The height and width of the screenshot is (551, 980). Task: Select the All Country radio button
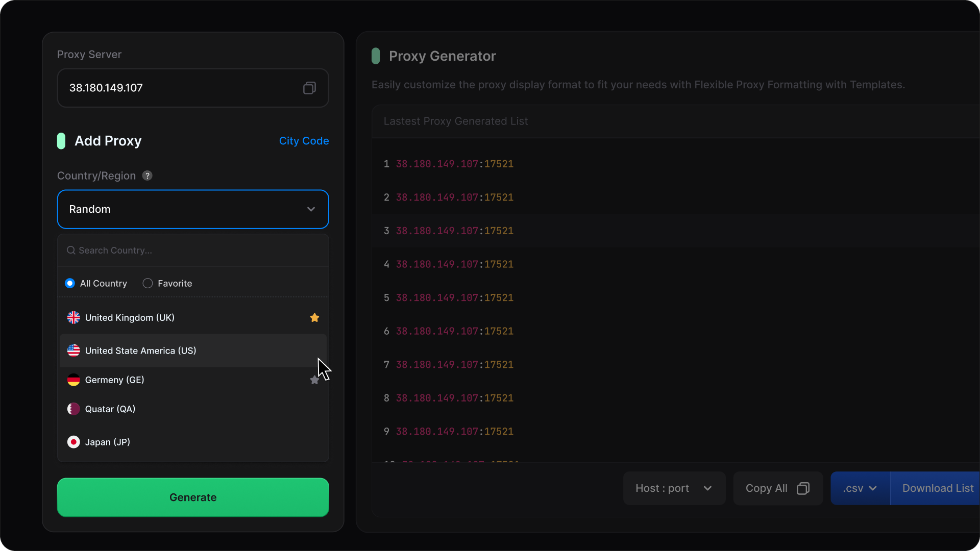70,284
